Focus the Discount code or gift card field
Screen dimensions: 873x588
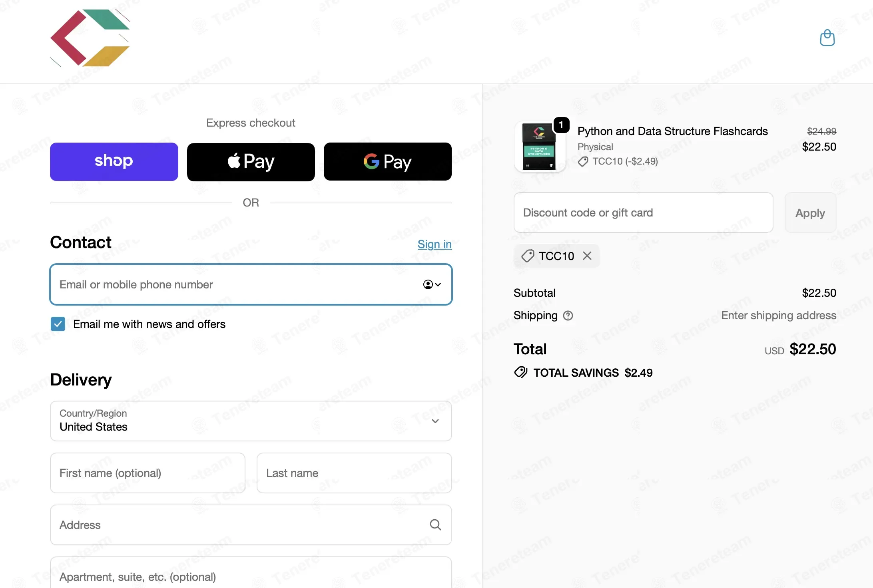pyautogui.click(x=643, y=213)
